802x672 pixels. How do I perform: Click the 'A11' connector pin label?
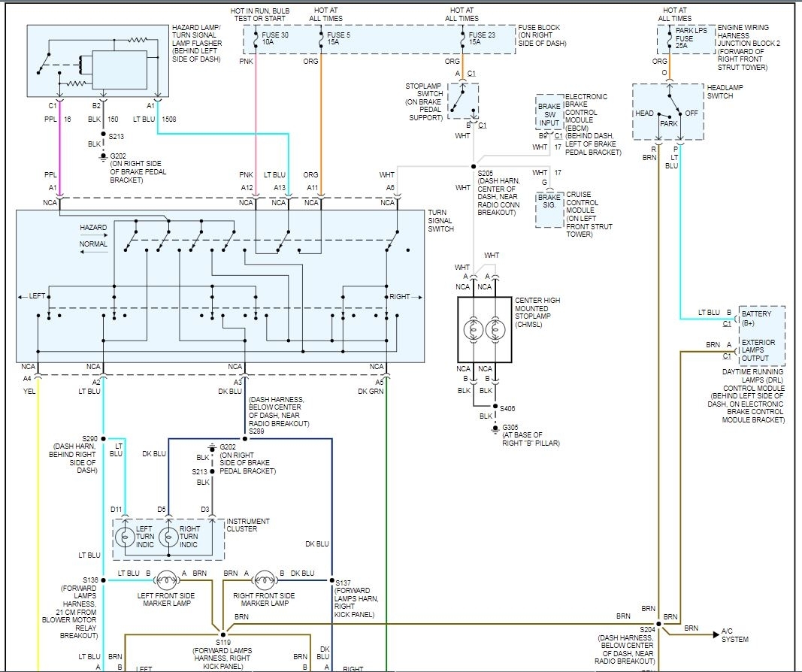click(x=312, y=188)
